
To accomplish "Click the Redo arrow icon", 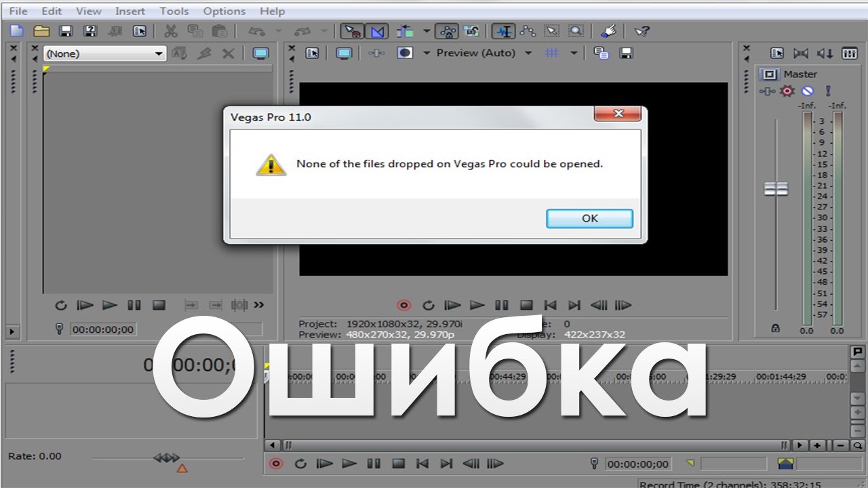I will tap(304, 30).
